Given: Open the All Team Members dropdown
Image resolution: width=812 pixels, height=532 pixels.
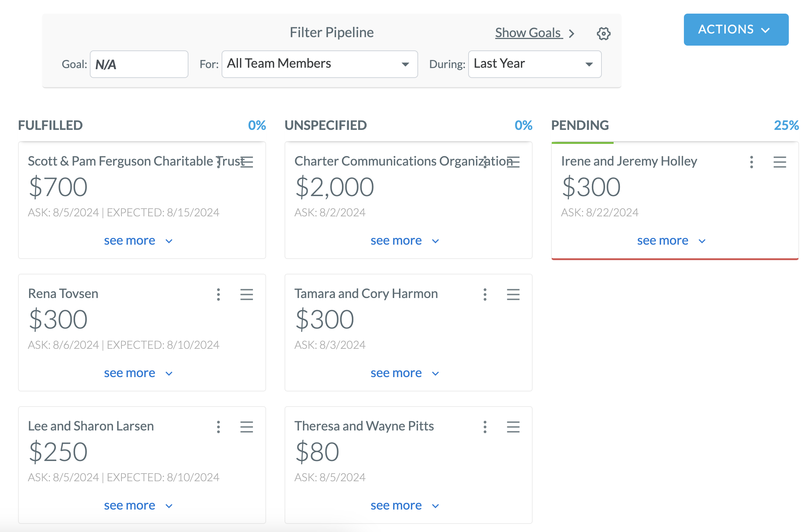Looking at the screenshot, I should (x=319, y=64).
